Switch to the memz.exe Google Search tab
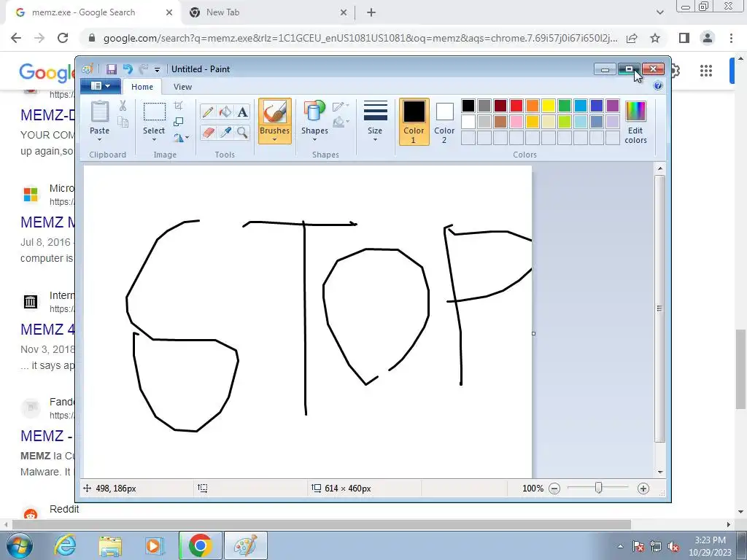 click(x=93, y=12)
